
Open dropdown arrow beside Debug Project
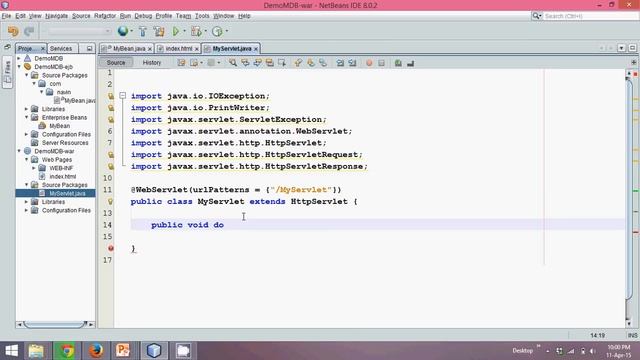(205, 31)
